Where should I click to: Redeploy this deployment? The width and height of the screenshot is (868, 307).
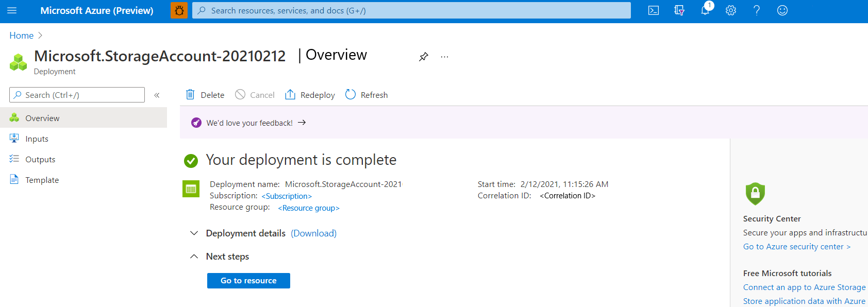[x=310, y=95]
